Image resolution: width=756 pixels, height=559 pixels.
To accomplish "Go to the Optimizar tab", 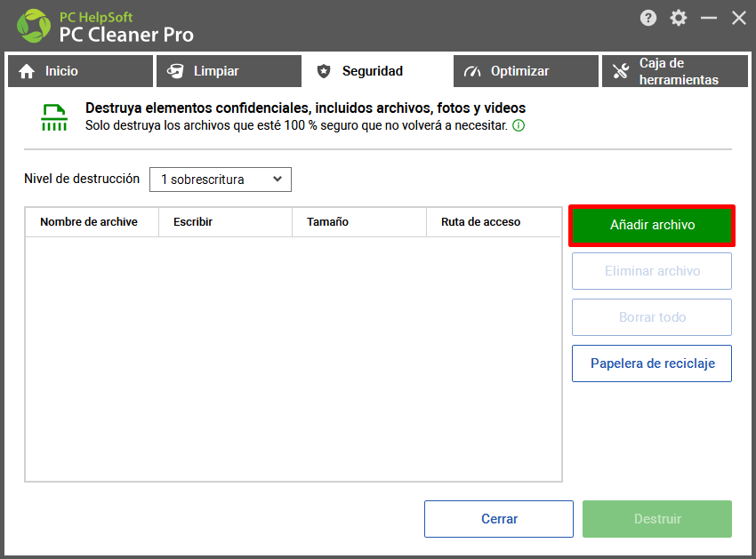I will coord(526,71).
